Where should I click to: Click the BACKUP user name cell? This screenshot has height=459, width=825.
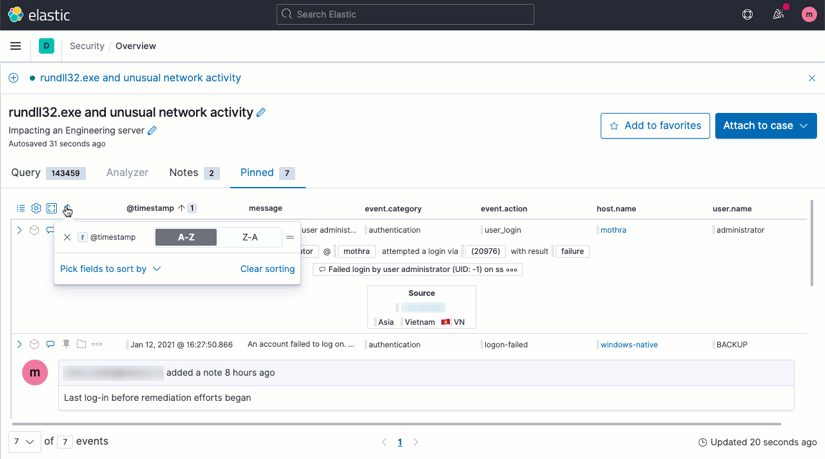(x=731, y=345)
